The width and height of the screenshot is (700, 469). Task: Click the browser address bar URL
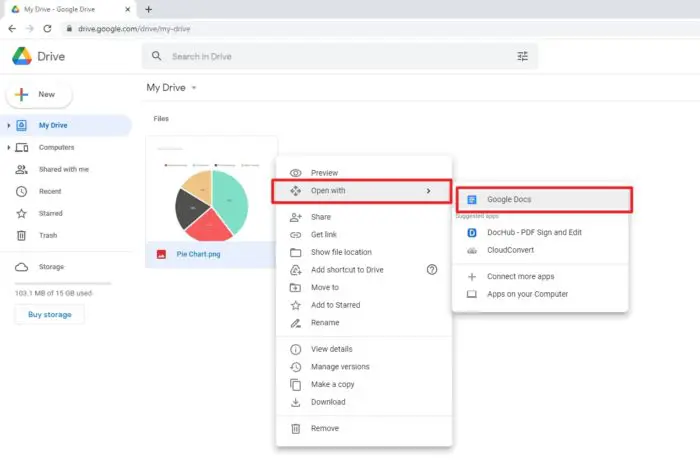pos(134,29)
